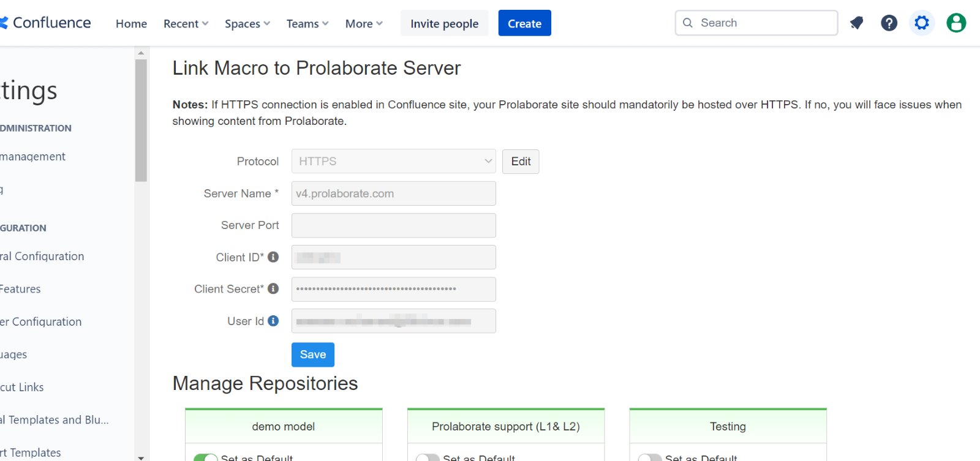This screenshot has width=980, height=461.
Task: Click the Client ID info icon
Action: 273,257
